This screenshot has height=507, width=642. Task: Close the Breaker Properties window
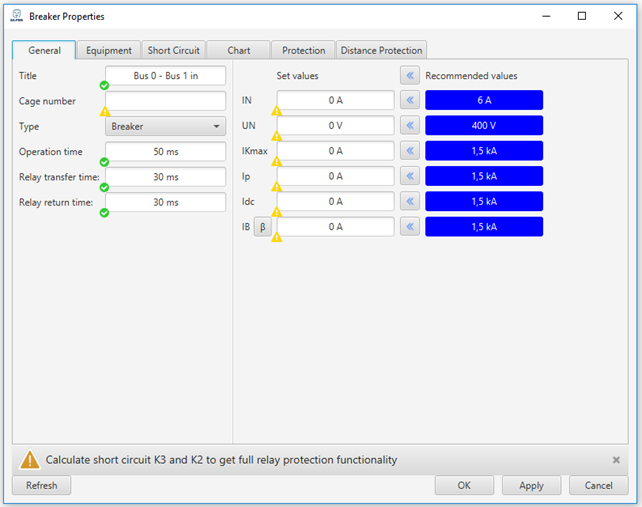click(x=618, y=16)
